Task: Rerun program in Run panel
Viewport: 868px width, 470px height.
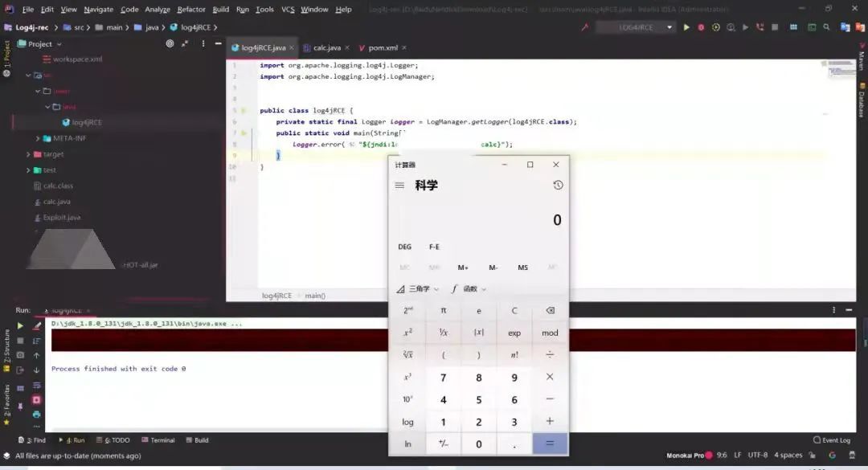Action: pos(21,326)
